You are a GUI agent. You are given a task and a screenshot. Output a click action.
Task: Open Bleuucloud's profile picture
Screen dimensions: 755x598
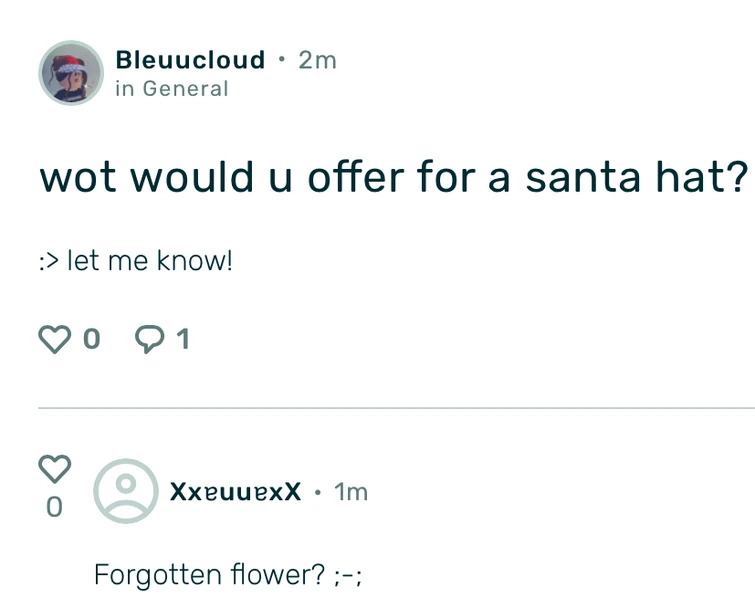[x=71, y=73]
